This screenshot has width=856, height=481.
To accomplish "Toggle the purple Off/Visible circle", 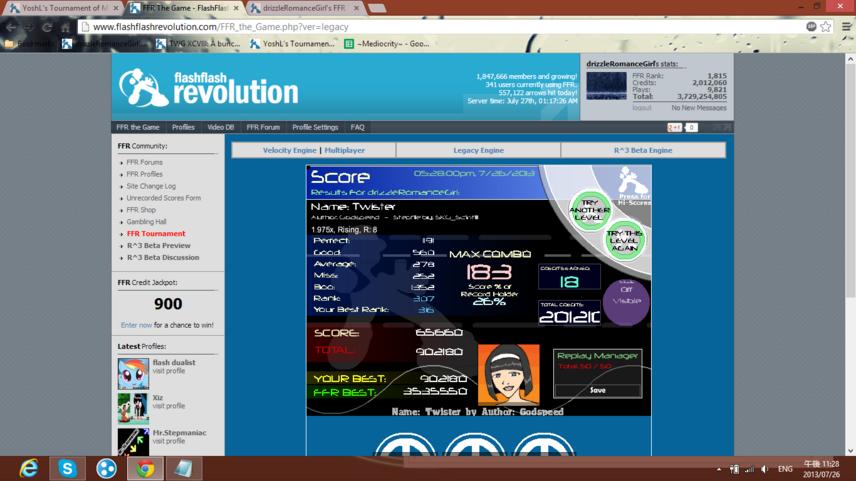I will (626, 302).
